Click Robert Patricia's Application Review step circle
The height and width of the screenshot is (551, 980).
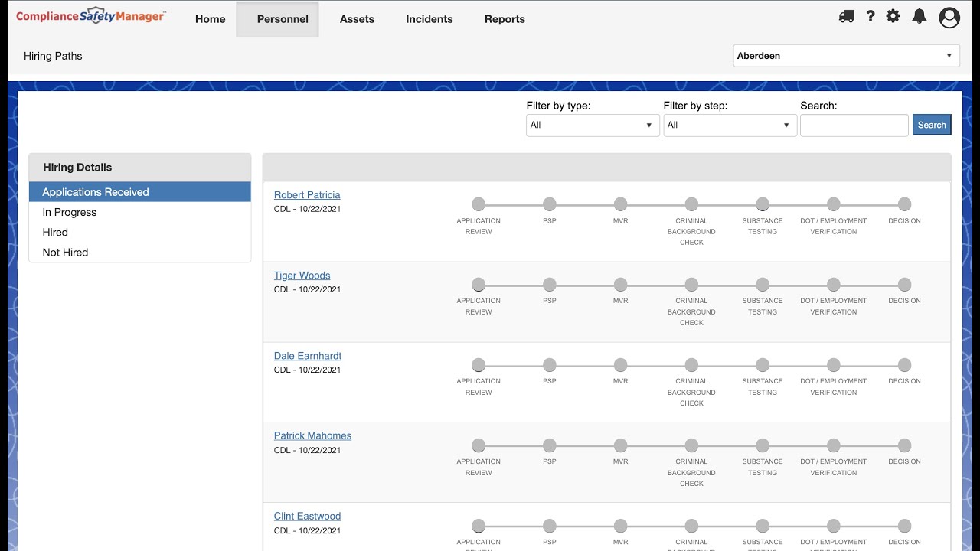[479, 204]
